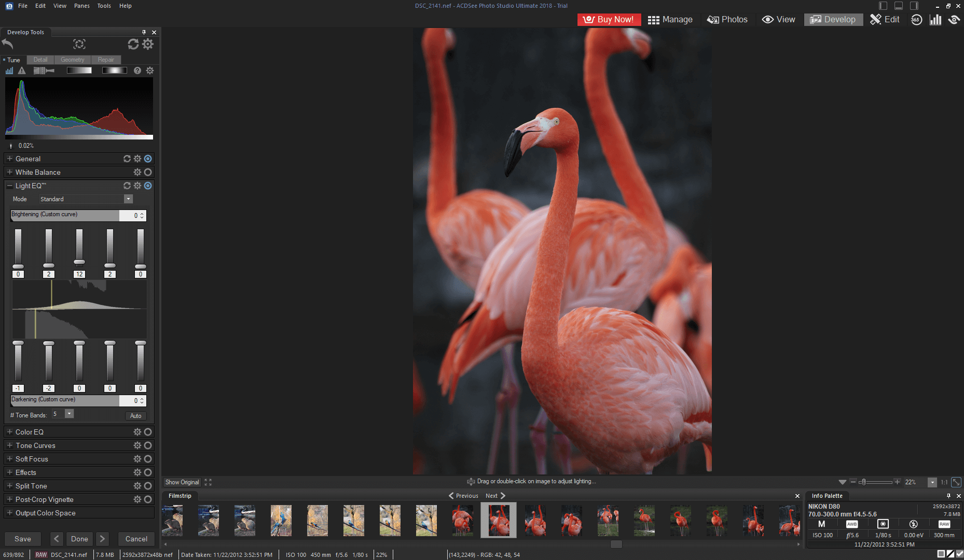This screenshot has height=560, width=964.
Task: Open the zoom percentage dropdown
Action: pos(932,482)
